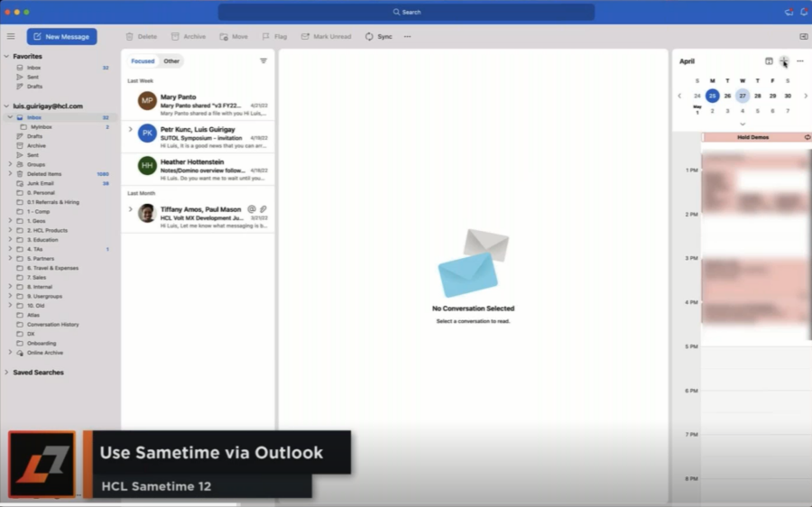The height and width of the screenshot is (507, 812).
Task: Go to previous week in mini calendar
Action: pos(679,96)
